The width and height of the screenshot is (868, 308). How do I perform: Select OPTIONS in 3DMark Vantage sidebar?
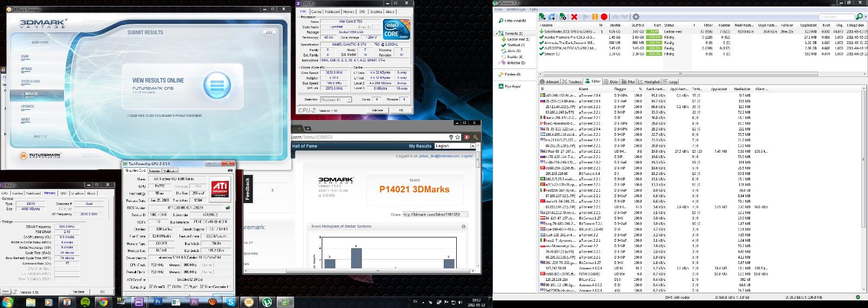(26, 69)
